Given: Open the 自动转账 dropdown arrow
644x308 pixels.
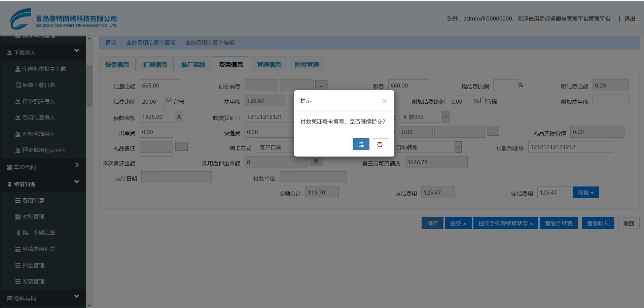Looking at the screenshot, I should 458,147.
